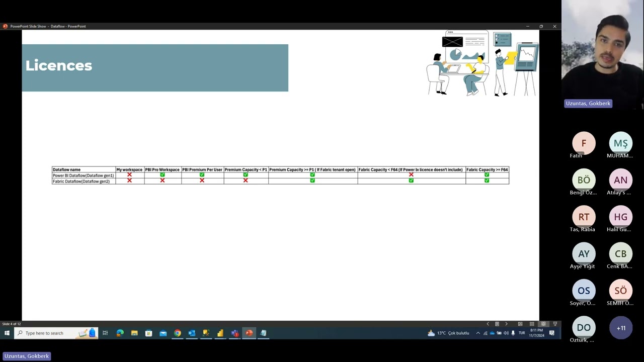Open Task View on the taskbar
Screen dimensions: 644x362
pos(105,333)
